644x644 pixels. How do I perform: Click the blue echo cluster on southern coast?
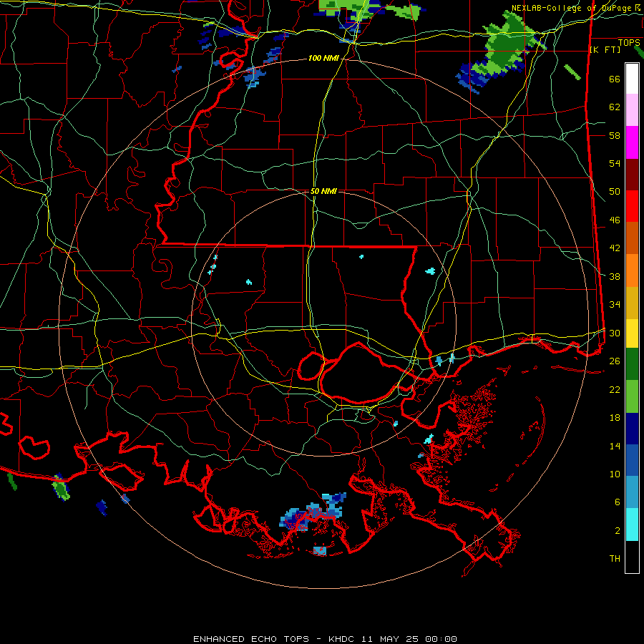point(313,512)
